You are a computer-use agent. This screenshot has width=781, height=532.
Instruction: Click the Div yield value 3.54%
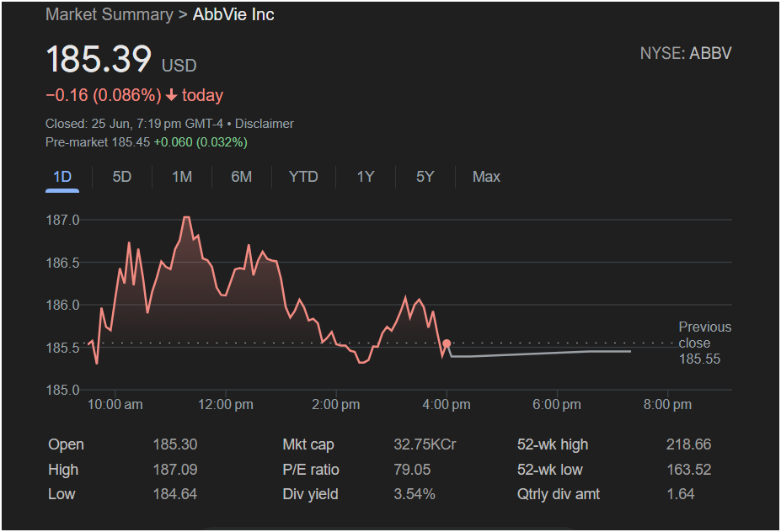415,494
